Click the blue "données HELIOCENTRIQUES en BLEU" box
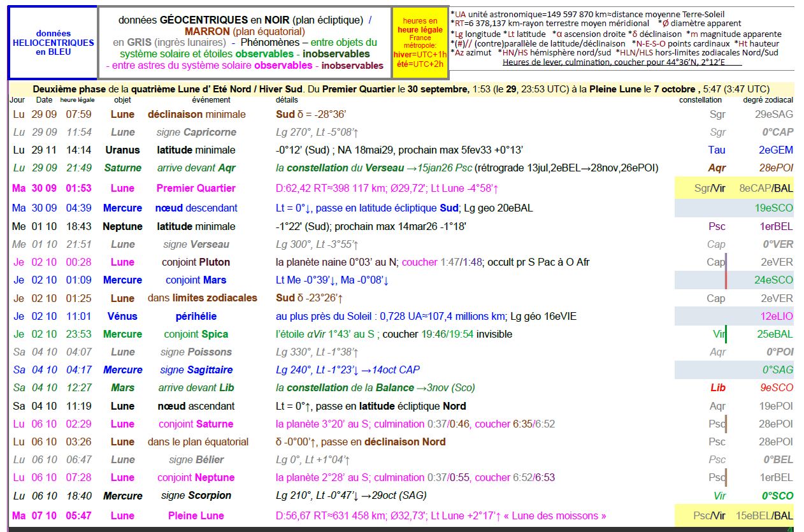 coord(53,43)
